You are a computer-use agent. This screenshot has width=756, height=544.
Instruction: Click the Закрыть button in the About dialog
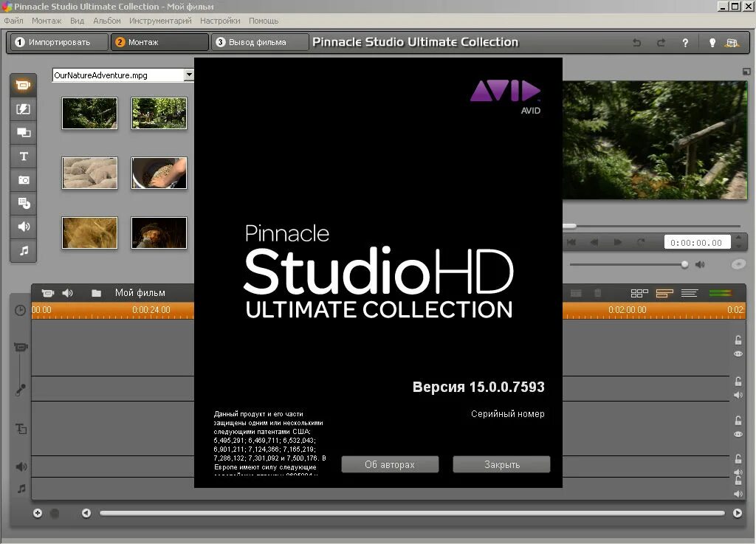(501, 464)
